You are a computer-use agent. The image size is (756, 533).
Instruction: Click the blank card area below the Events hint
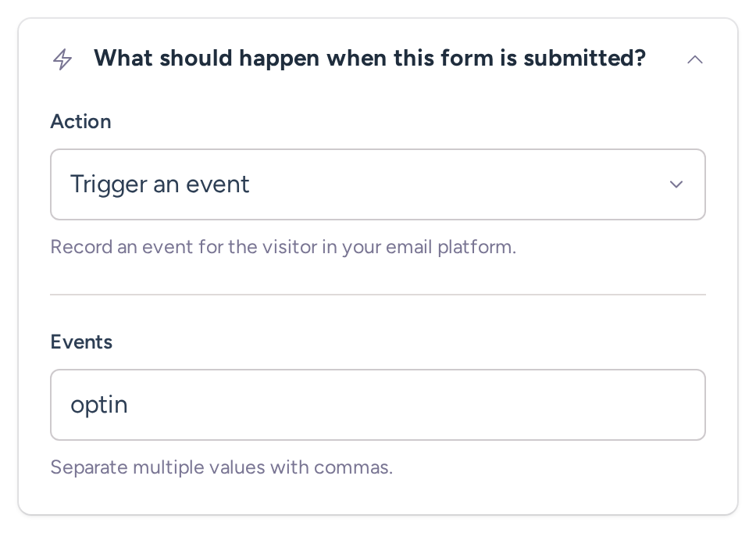click(378, 497)
